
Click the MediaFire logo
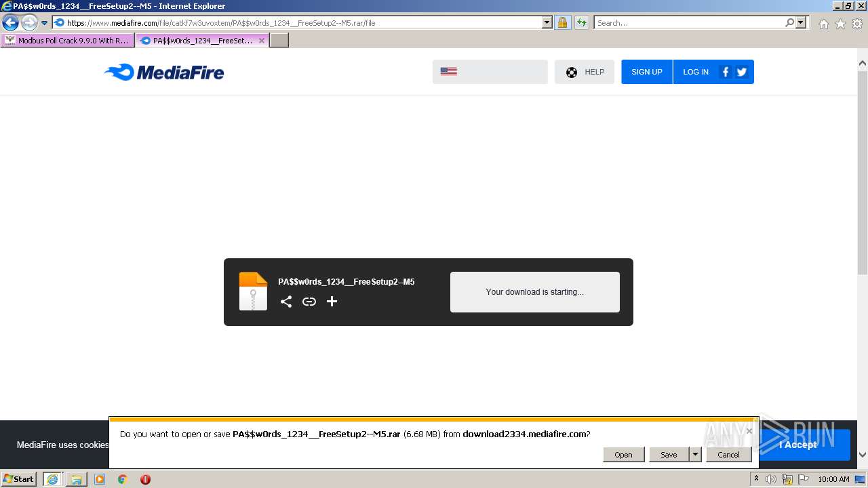pos(164,72)
